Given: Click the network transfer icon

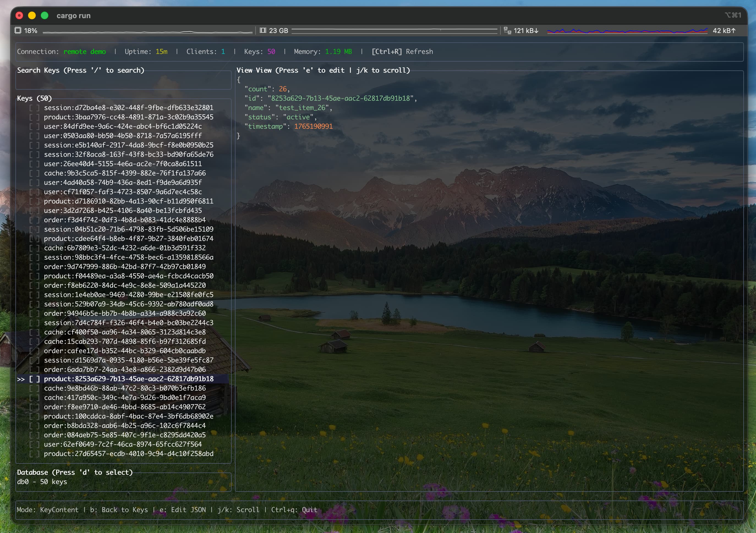Looking at the screenshot, I should [x=507, y=31].
